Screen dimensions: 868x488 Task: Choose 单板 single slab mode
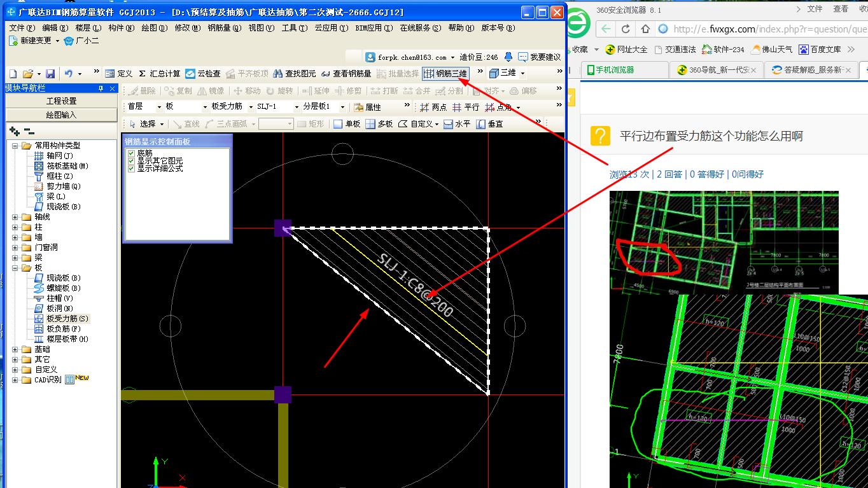[347, 124]
